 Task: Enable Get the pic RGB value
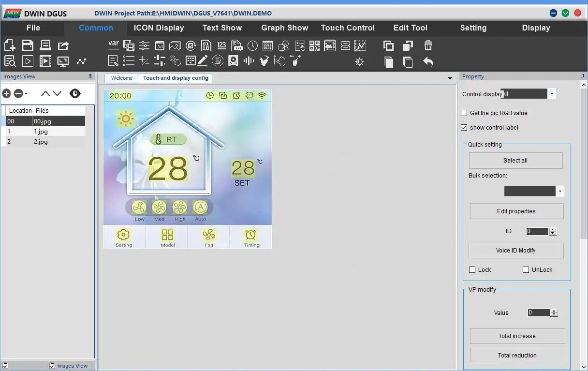[x=465, y=113]
